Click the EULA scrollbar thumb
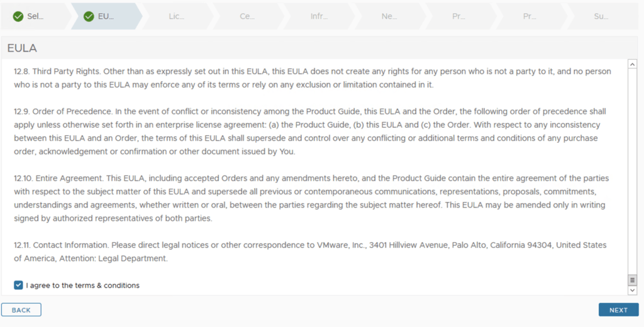The image size is (644, 327). [x=633, y=280]
